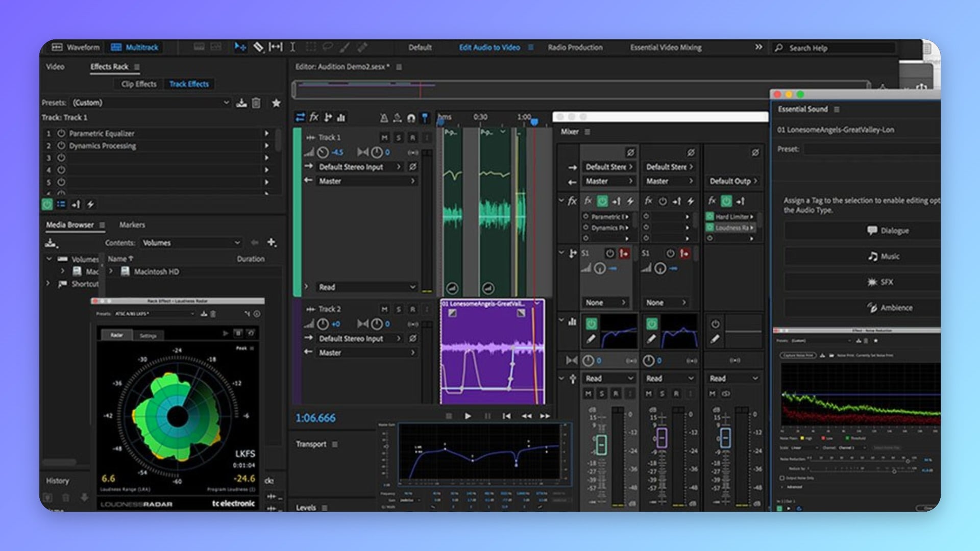The height and width of the screenshot is (551, 980).
Task: Click fx view icon above tracks
Action: [x=314, y=117]
